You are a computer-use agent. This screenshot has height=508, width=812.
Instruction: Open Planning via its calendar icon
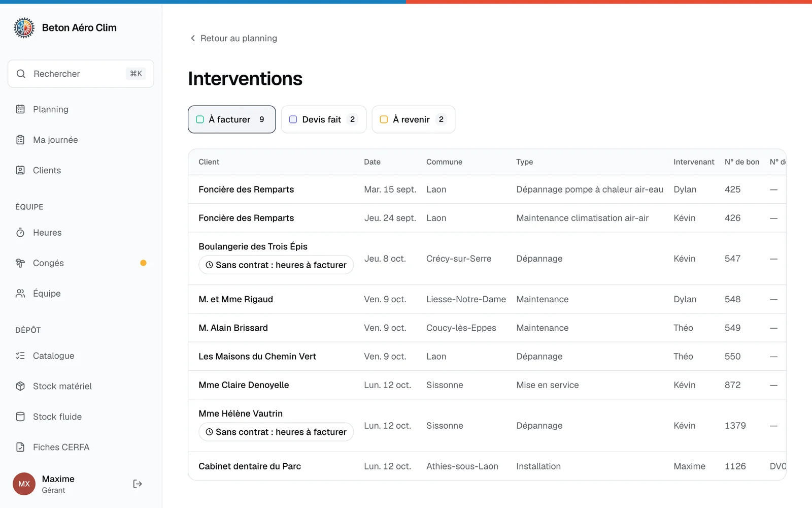coord(20,109)
